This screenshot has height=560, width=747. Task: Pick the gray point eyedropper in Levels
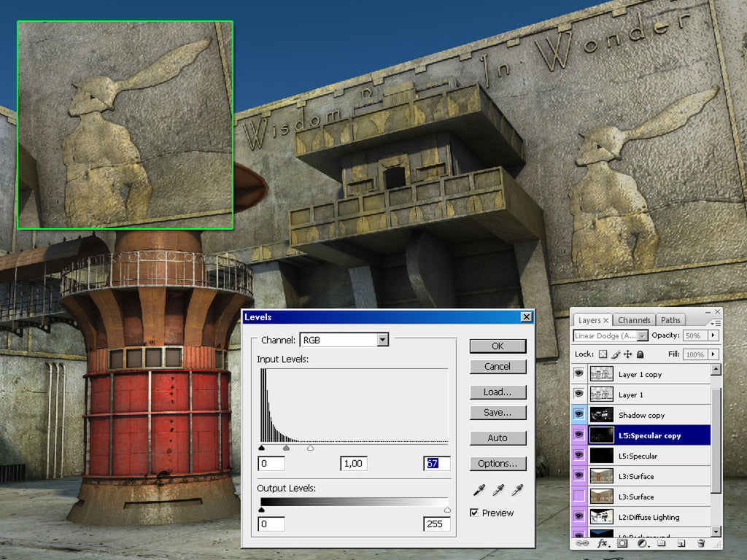tap(498, 491)
